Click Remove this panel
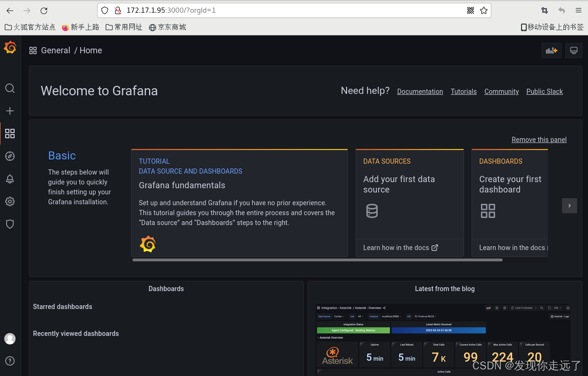 click(539, 140)
